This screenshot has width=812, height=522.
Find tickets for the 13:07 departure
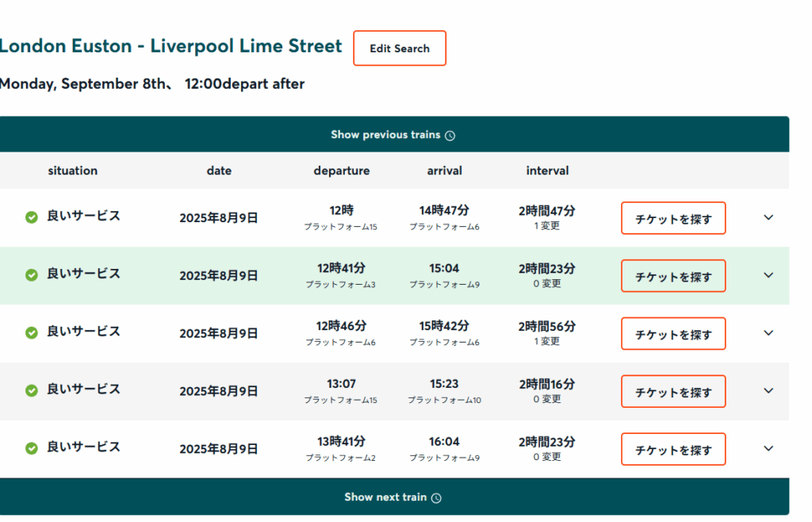[x=673, y=392]
